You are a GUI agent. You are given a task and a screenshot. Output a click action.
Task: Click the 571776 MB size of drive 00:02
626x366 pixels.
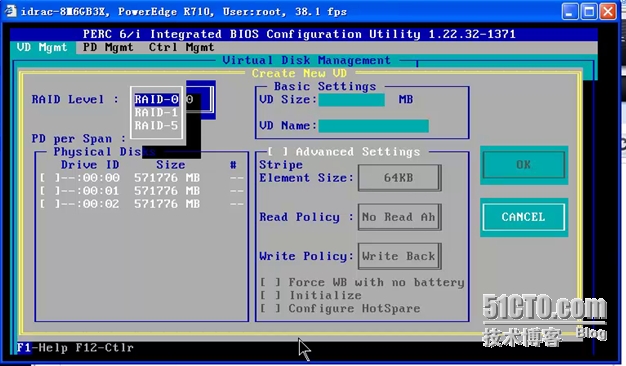(x=167, y=204)
